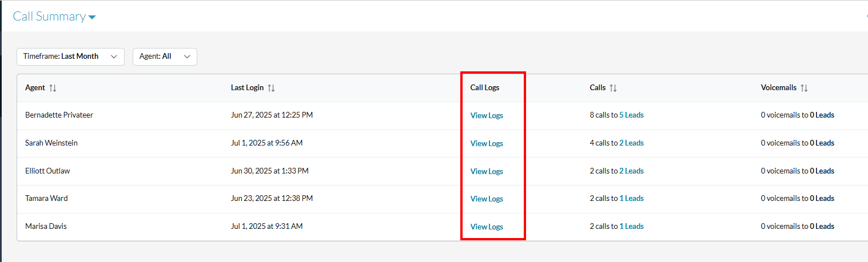Select agent name Sarah Weinstein

pyautogui.click(x=51, y=143)
